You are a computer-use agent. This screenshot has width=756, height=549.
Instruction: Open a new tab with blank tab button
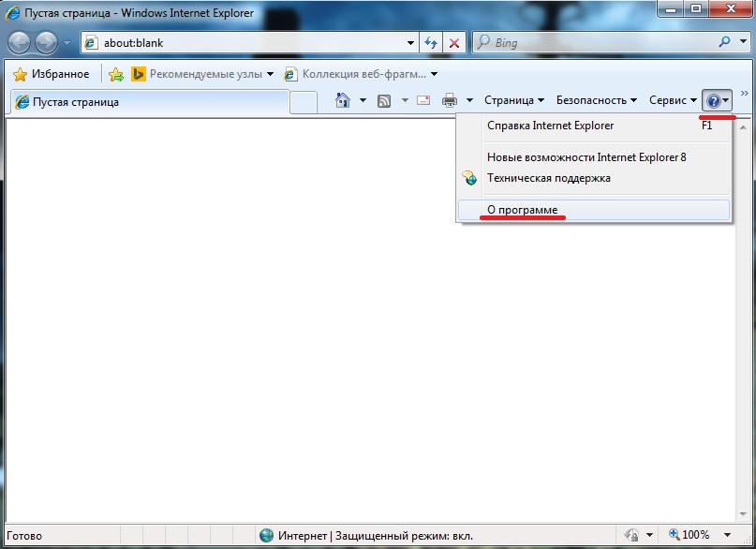pyautogui.click(x=304, y=102)
